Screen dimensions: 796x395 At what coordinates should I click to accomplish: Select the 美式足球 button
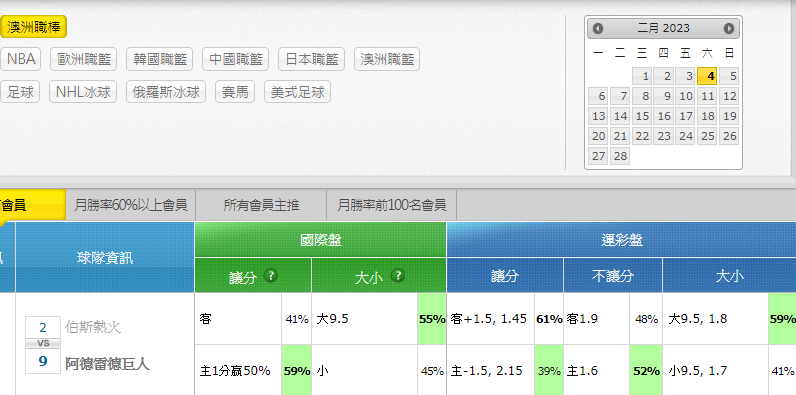click(x=297, y=92)
